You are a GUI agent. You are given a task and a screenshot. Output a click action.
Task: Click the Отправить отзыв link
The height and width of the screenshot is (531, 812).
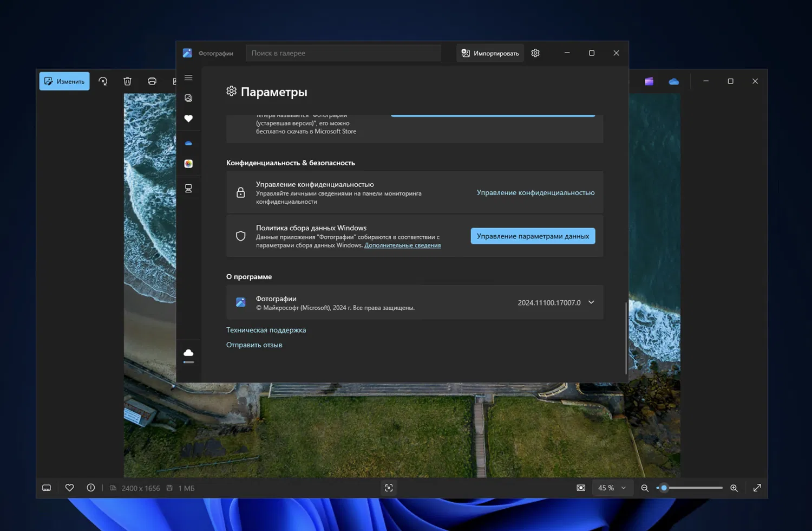pos(254,345)
